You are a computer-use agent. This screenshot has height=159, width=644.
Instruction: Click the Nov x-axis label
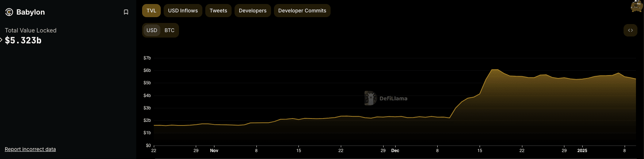click(214, 151)
